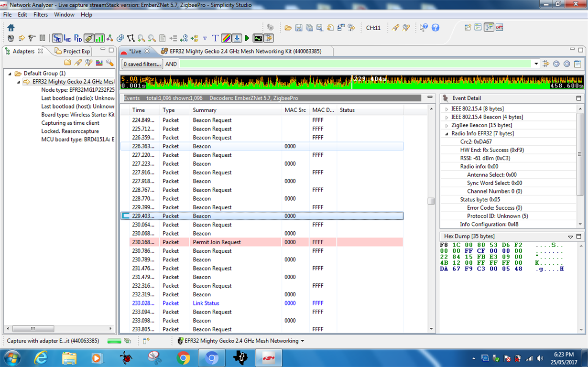Click the down-arrow circle icon beside filter
Screen dimensions: 588x367
pyautogui.click(x=556, y=64)
